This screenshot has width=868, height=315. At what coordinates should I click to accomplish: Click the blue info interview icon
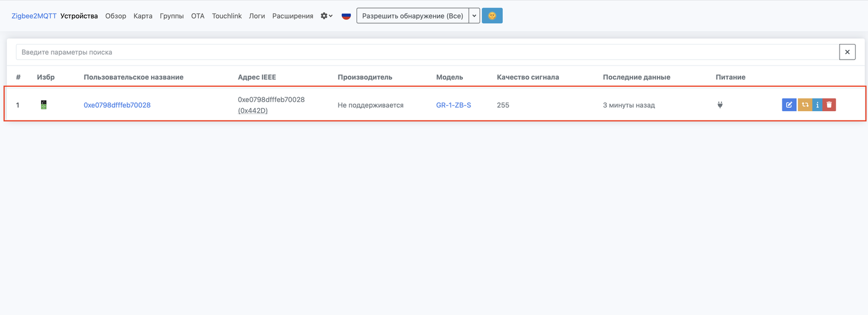[817, 105]
